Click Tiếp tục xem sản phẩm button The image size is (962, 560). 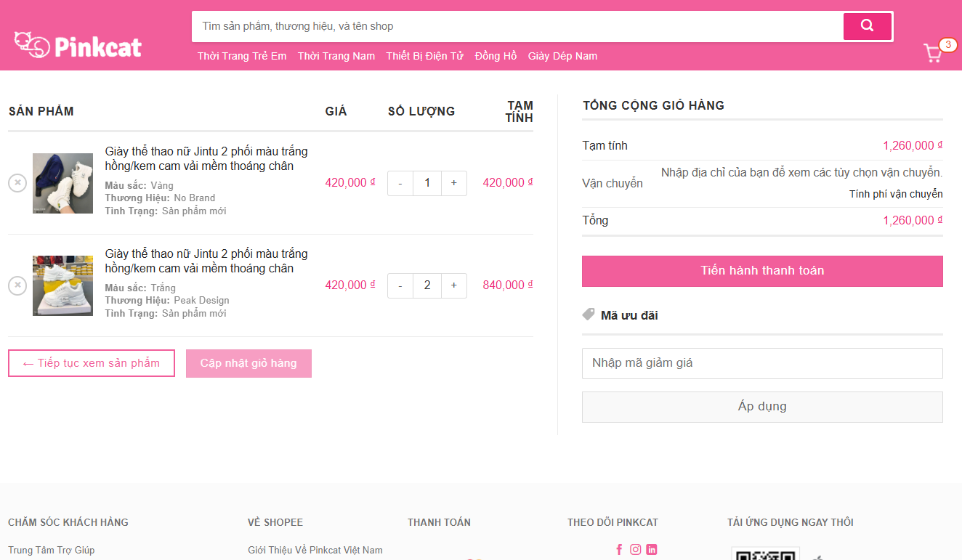coord(92,363)
